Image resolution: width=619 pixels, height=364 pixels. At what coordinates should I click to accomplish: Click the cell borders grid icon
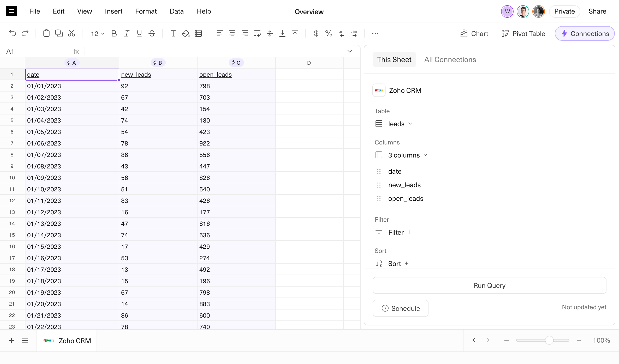pyautogui.click(x=198, y=33)
